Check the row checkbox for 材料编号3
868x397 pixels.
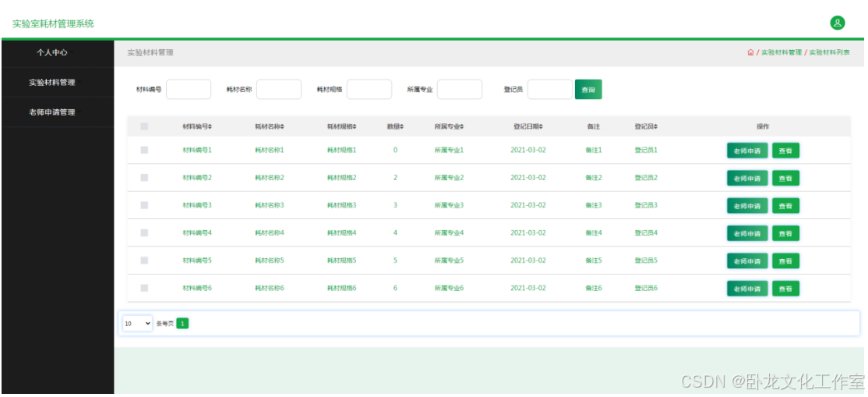[144, 206]
